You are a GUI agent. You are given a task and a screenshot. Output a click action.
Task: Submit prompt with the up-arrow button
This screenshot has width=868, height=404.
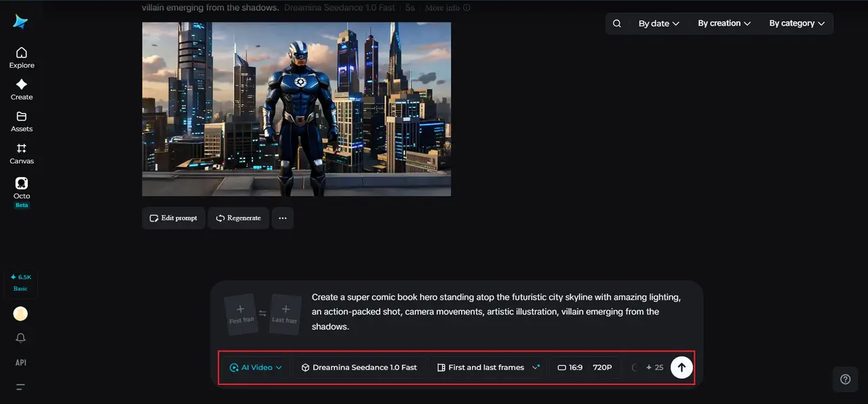coord(682,367)
